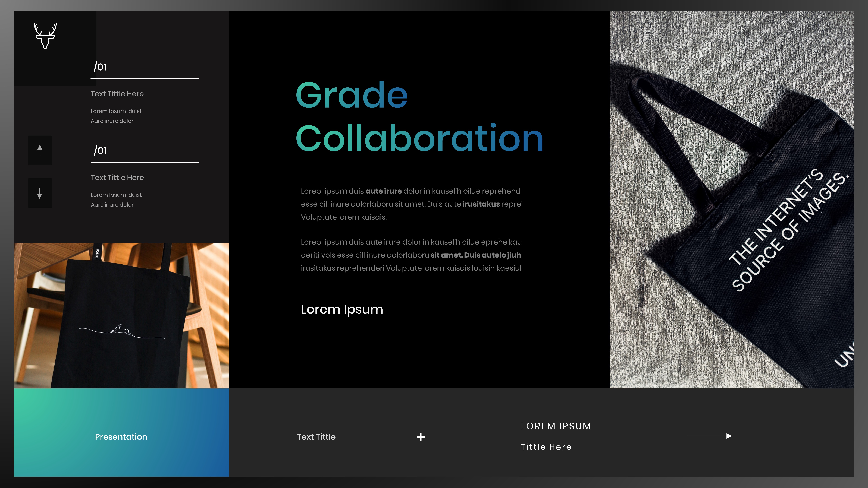The image size is (868, 488).
Task: Click the Presentation label text
Action: [x=121, y=437]
